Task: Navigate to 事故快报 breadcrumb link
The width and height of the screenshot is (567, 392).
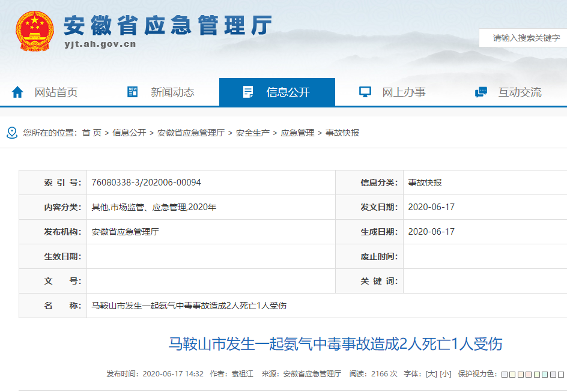Action: click(x=342, y=133)
